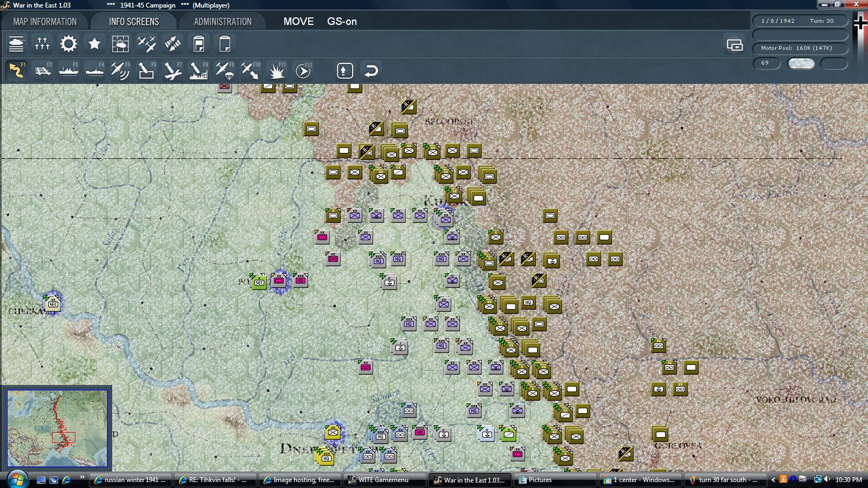This screenshot has width=868, height=488.
Task: Open the losses screen via crosses icon
Action: point(42,43)
